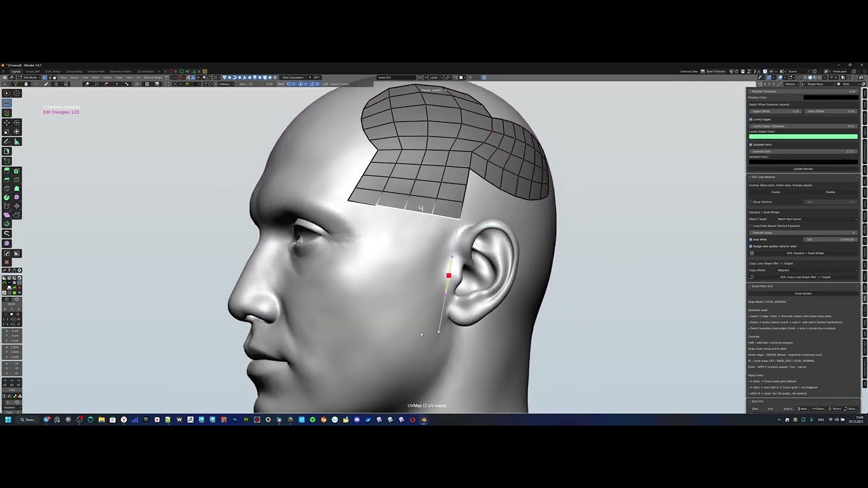Toggle the Lonely Edges checkbox

click(751, 119)
